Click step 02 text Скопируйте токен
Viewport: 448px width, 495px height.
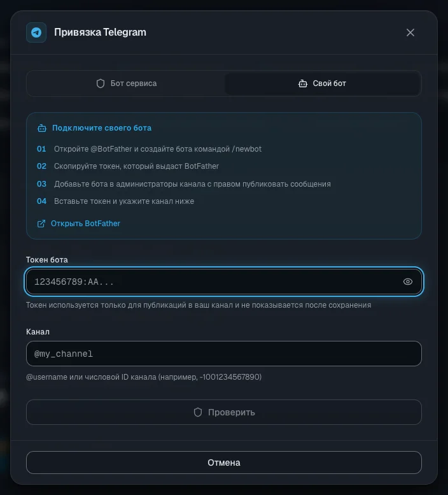point(136,166)
